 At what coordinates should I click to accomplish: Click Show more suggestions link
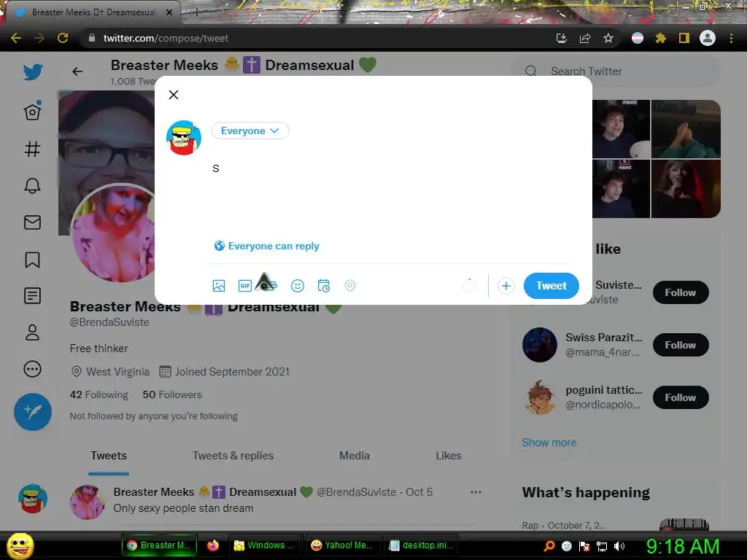[x=549, y=443]
